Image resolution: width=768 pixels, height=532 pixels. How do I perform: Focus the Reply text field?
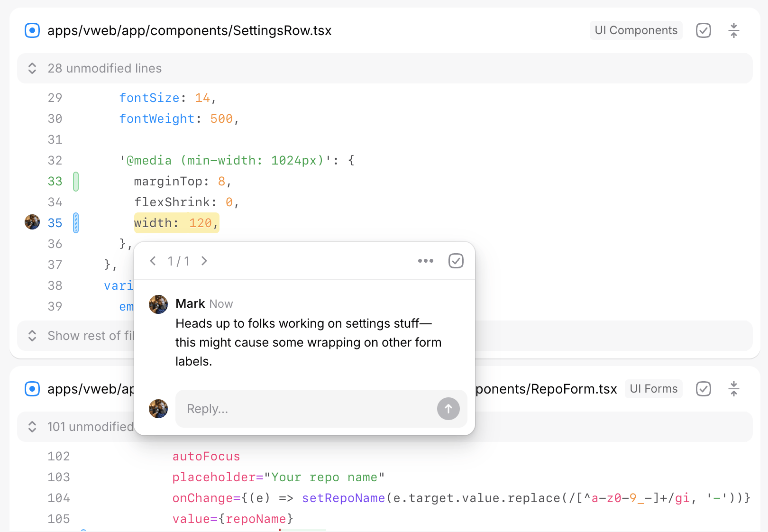(303, 409)
